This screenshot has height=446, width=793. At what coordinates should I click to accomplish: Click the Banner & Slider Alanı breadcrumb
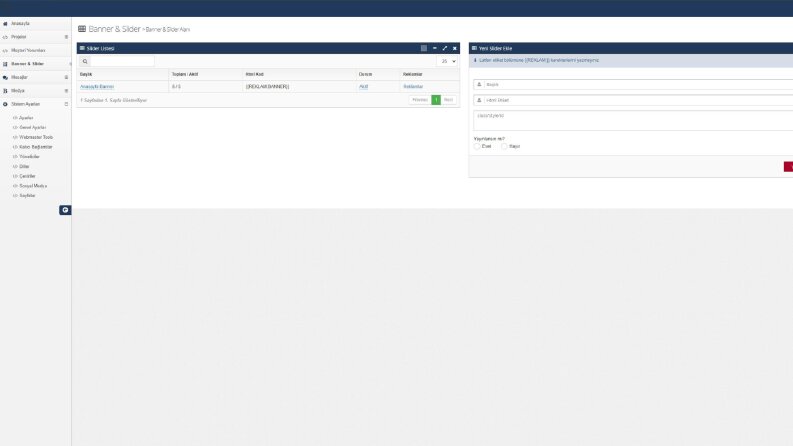168,30
